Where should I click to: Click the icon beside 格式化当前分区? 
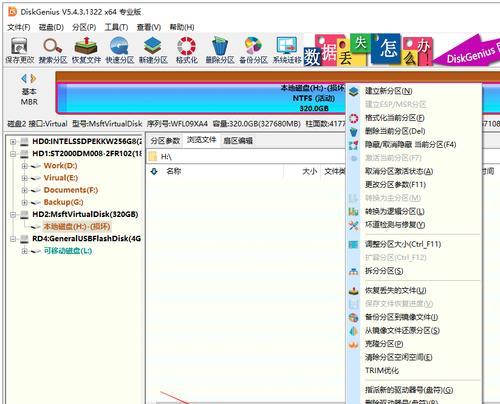[354, 118]
